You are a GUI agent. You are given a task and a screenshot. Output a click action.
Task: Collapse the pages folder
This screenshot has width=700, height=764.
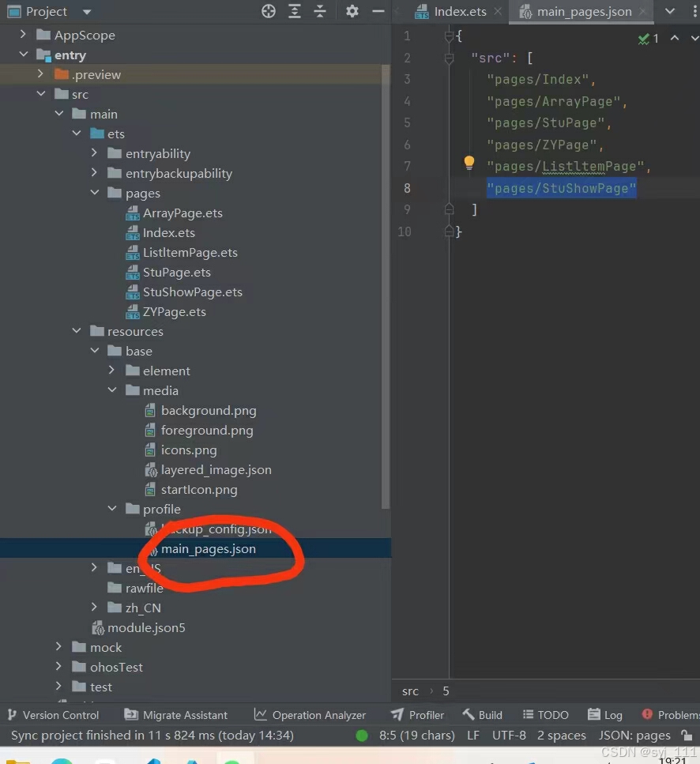click(95, 193)
